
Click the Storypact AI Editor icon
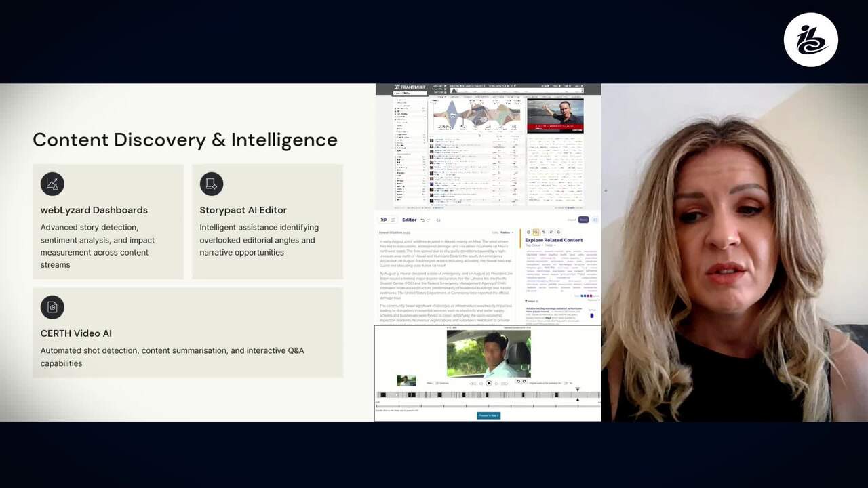click(212, 184)
